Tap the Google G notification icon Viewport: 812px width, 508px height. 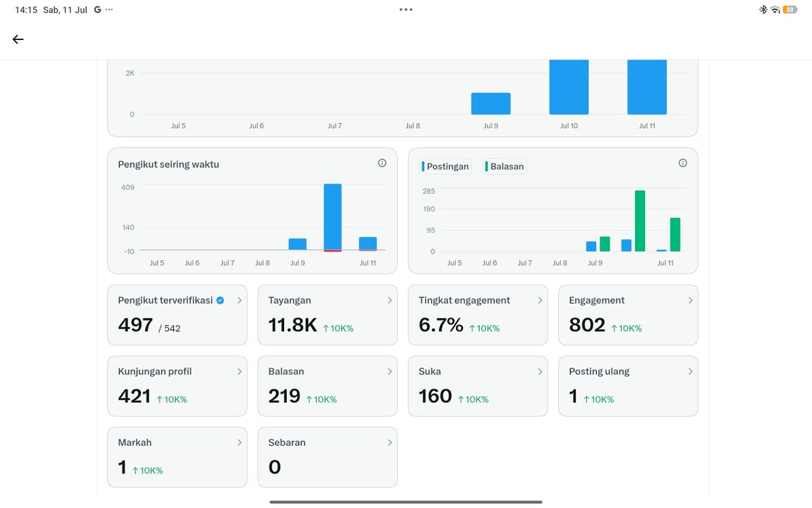97,10
